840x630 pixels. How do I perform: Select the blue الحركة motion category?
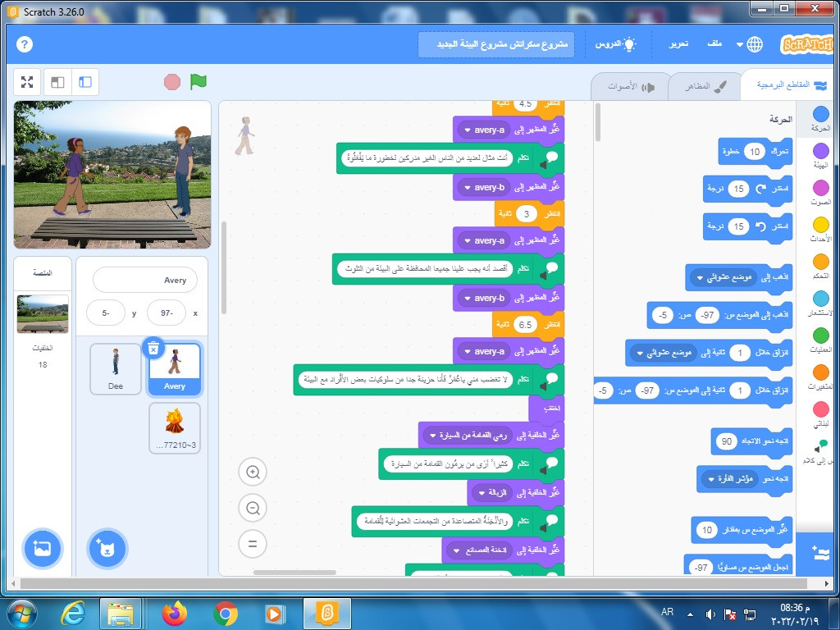(820, 118)
